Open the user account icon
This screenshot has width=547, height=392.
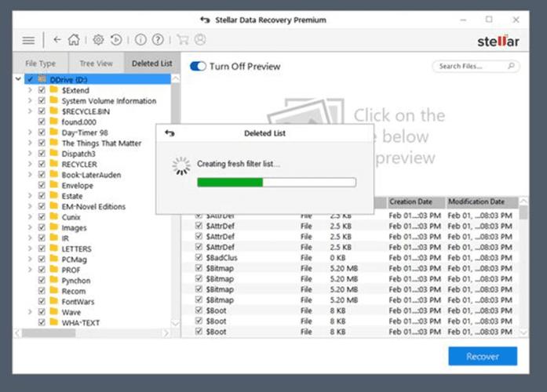click(x=200, y=40)
